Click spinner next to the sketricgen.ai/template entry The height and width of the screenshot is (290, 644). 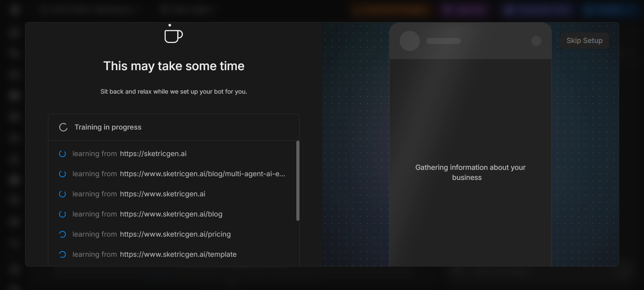62,254
